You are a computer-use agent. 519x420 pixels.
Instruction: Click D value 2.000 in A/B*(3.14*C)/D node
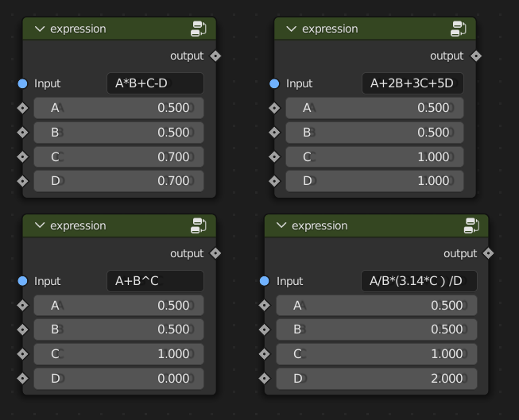(x=377, y=379)
